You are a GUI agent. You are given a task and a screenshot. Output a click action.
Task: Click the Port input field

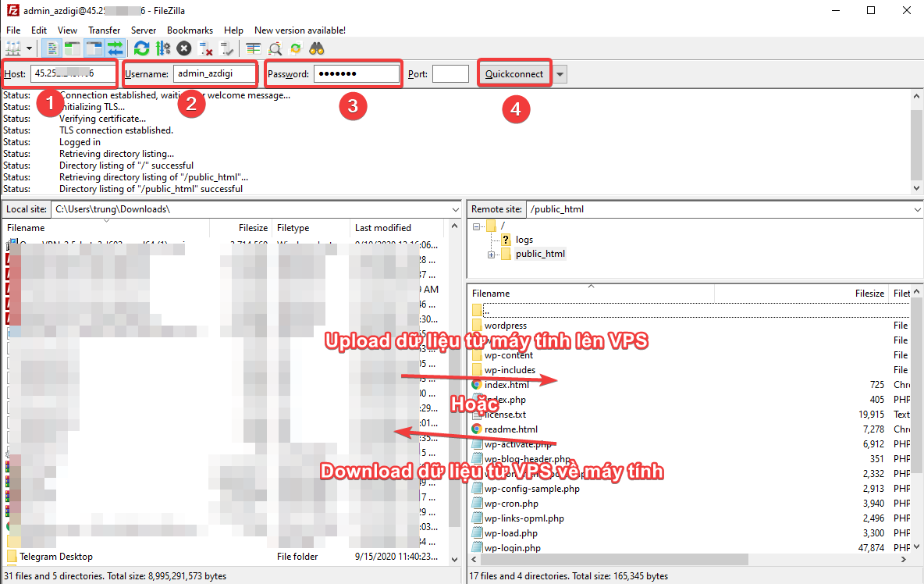point(450,74)
